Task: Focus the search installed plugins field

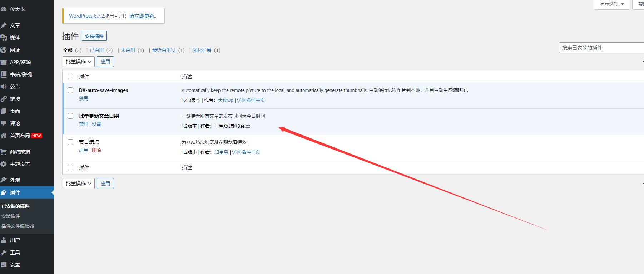Action: [x=600, y=48]
